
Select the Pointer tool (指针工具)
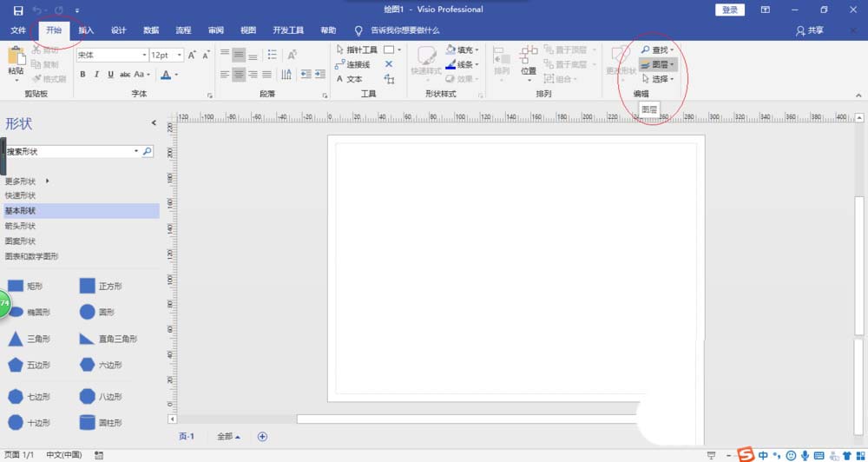pyautogui.click(x=357, y=49)
